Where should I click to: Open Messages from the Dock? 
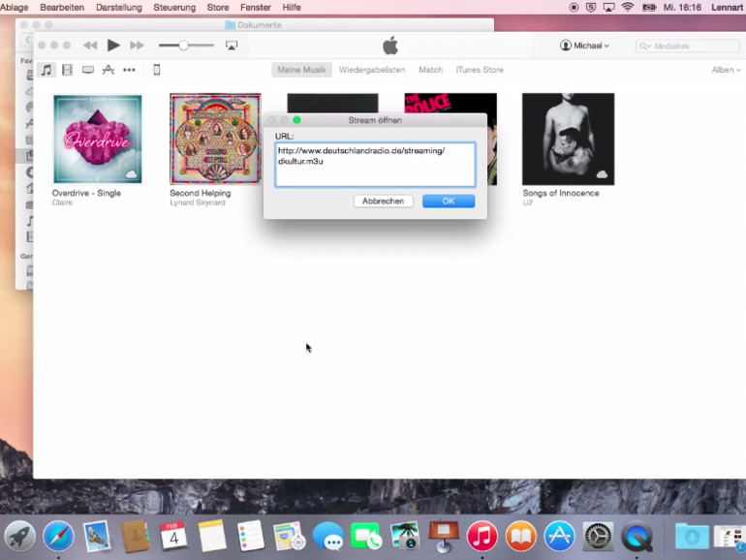point(327,536)
